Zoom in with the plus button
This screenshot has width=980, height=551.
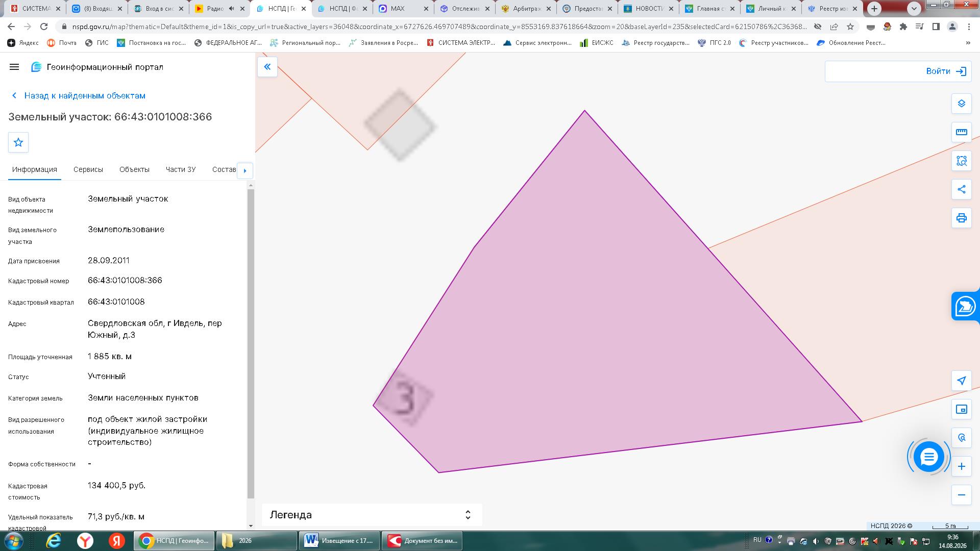pyautogui.click(x=961, y=466)
